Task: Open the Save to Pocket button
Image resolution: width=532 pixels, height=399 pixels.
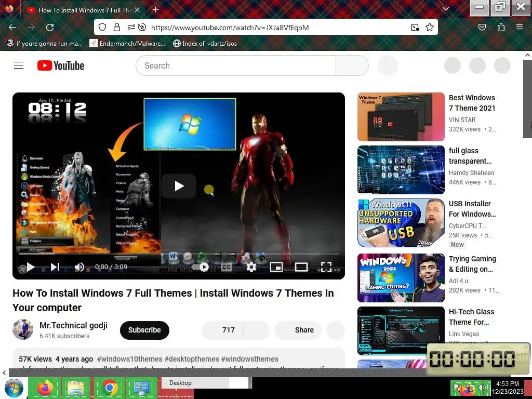Action: [482, 27]
